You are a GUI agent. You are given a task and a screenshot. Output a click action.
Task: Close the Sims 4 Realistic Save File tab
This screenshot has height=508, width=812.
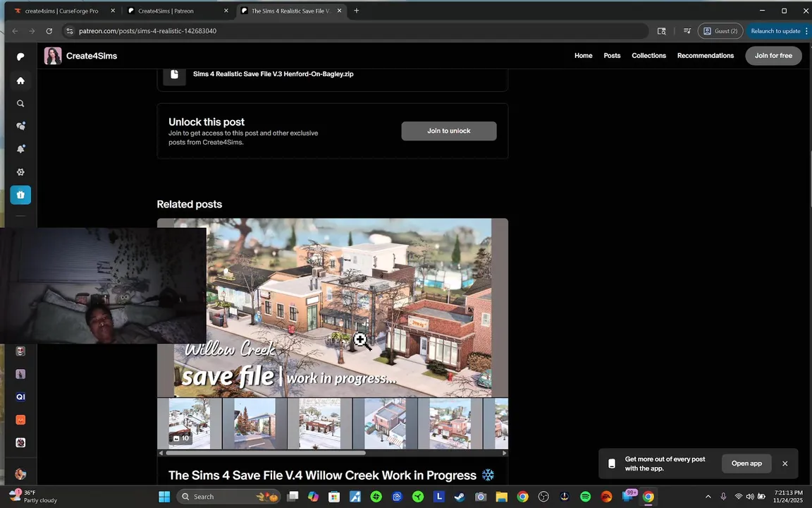click(x=339, y=11)
